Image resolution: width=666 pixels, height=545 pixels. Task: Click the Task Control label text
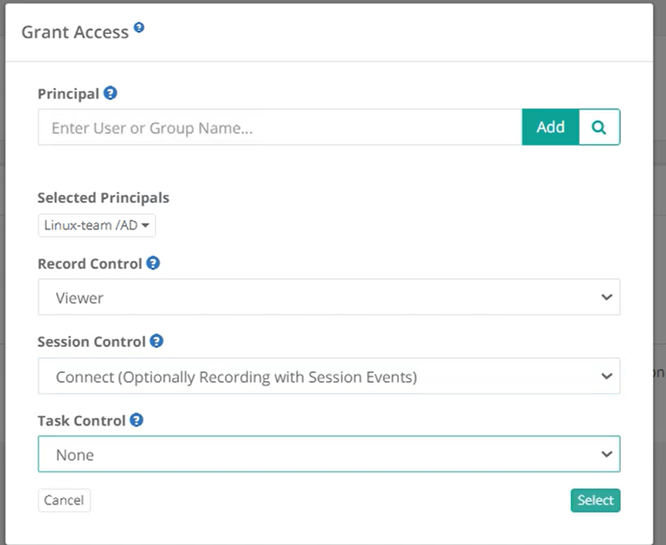point(82,421)
